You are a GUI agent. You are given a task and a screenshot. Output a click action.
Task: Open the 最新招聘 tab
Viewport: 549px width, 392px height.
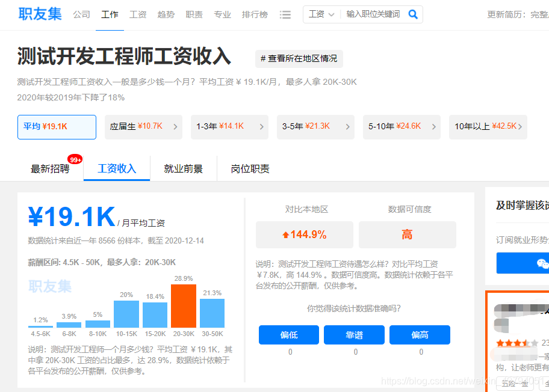[50, 169]
